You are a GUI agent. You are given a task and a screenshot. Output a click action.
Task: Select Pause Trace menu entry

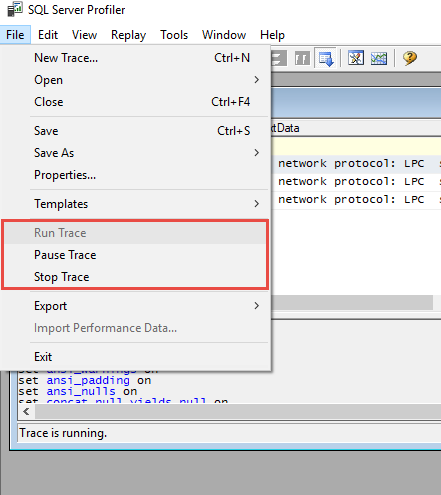tap(136, 255)
